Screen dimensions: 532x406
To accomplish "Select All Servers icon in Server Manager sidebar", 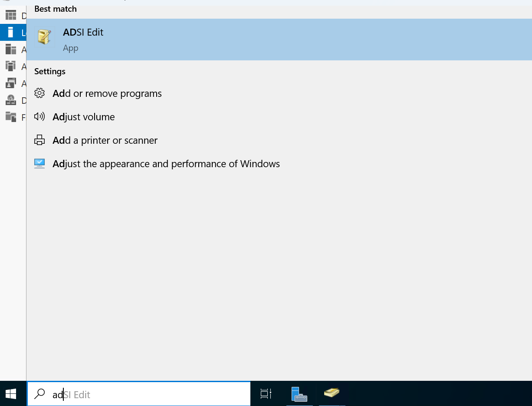I will (11, 50).
